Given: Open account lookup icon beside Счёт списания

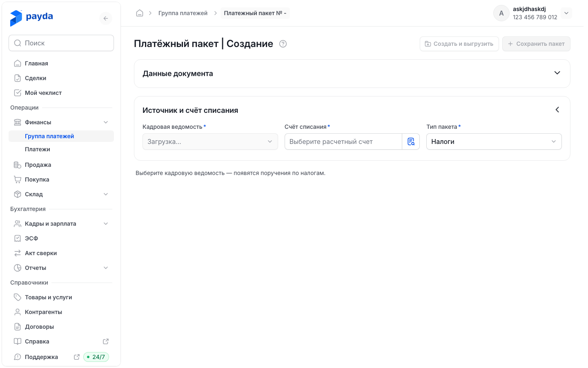Looking at the screenshot, I should [x=411, y=141].
